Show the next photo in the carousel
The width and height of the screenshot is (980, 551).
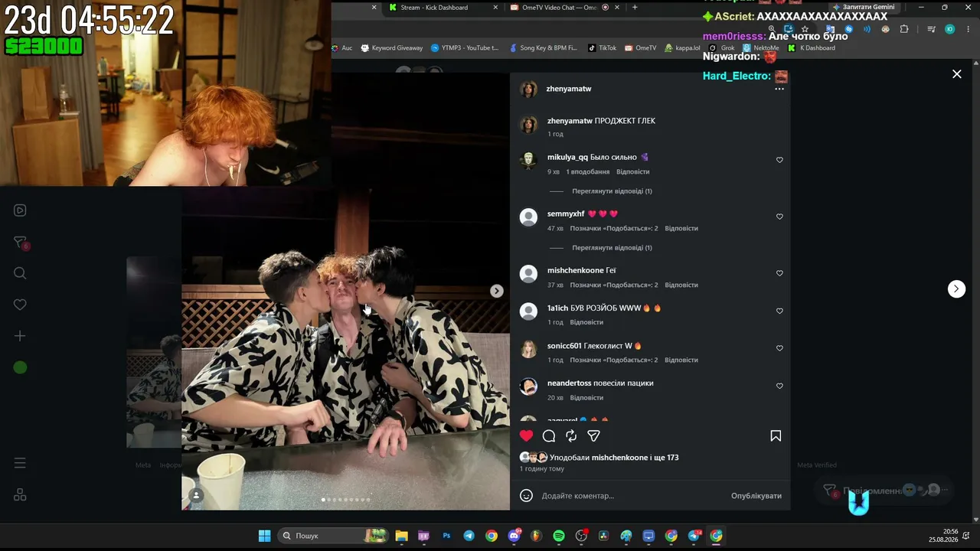(497, 291)
